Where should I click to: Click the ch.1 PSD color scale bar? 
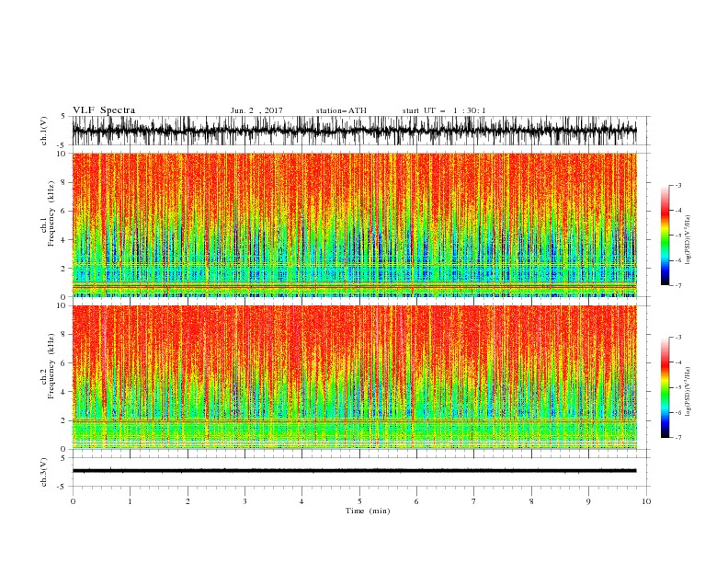click(x=665, y=236)
